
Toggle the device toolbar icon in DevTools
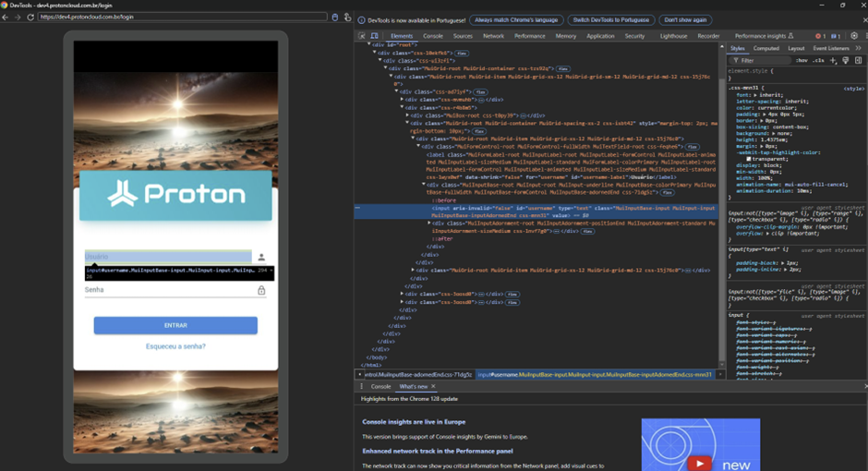374,36
